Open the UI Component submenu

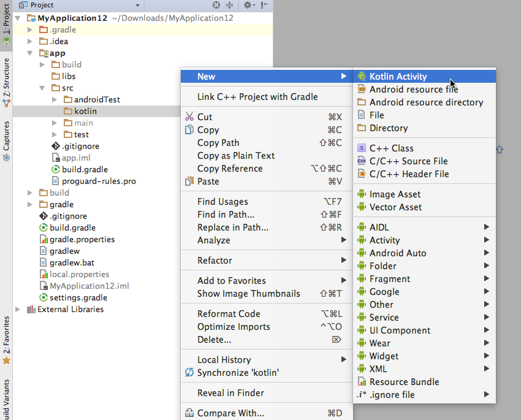(425, 330)
